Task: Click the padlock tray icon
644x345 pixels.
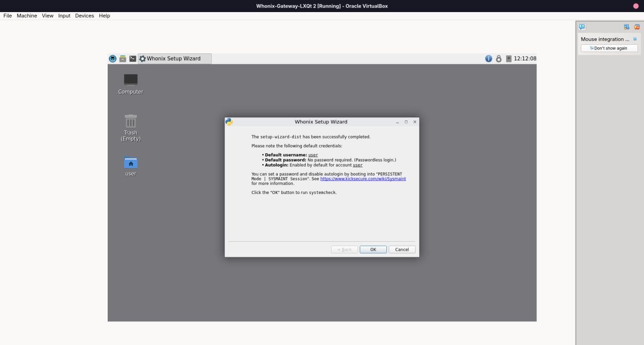Action: (x=499, y=58)
